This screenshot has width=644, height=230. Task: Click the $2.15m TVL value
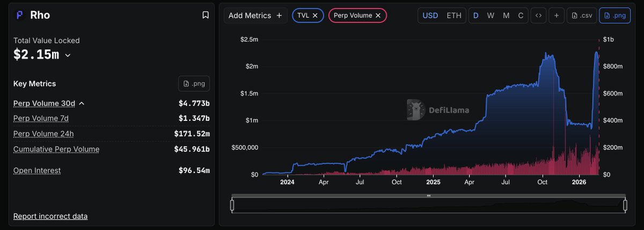(36, 55)
